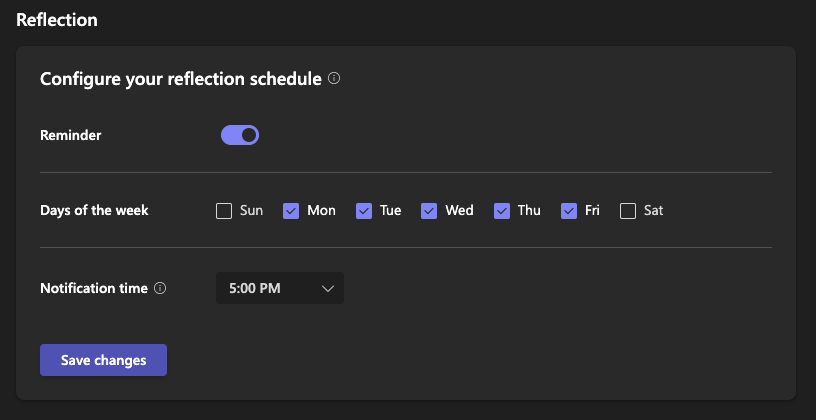Click the Days of the week label
This screenshot has height=420, width=816.
[x=94, y=210]
